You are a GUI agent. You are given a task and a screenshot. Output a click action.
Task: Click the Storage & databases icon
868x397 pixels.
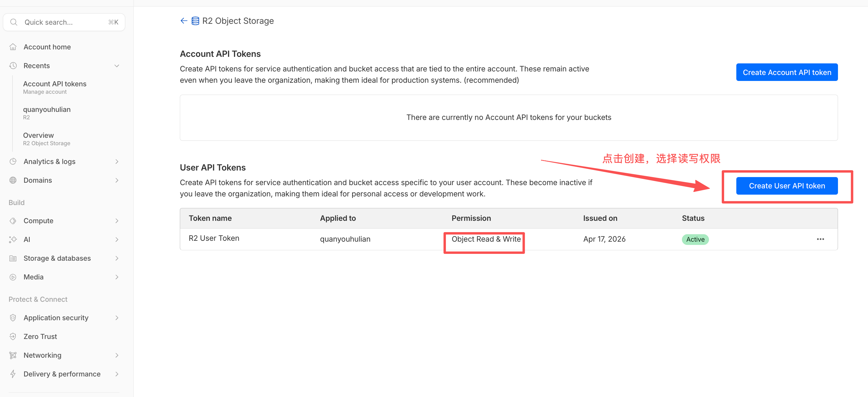click(x=13, y=258)
